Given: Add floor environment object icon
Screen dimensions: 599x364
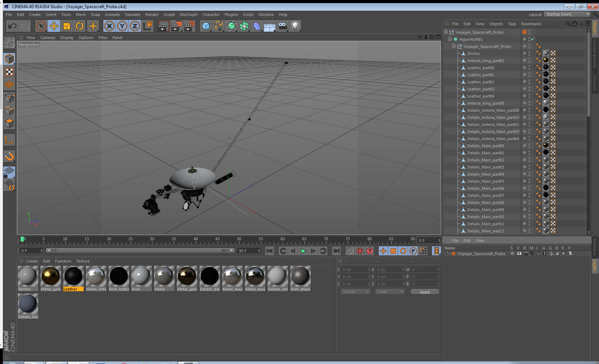Looking at the screenshot, I should pyautogui.click(x=270, y=26).
